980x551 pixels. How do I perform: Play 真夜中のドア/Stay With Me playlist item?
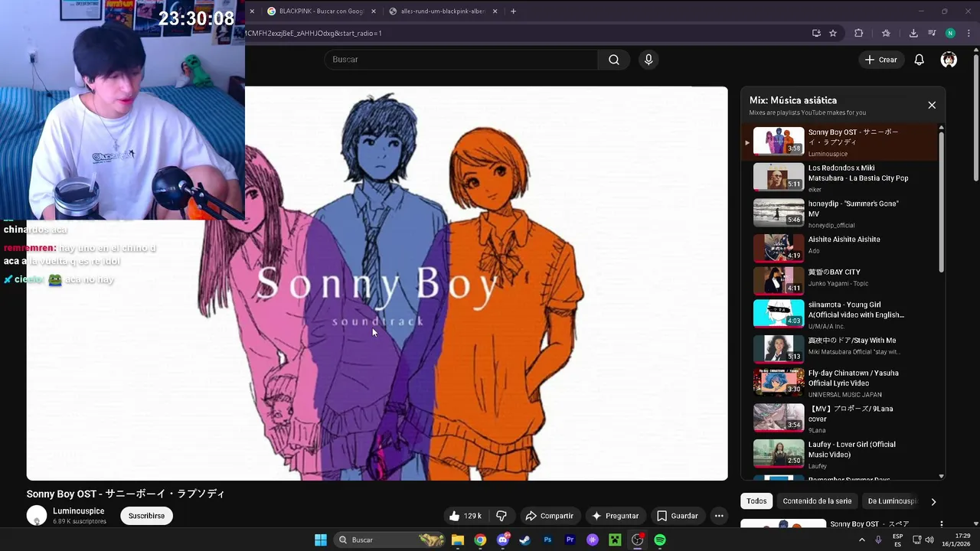tap(839, 348)
